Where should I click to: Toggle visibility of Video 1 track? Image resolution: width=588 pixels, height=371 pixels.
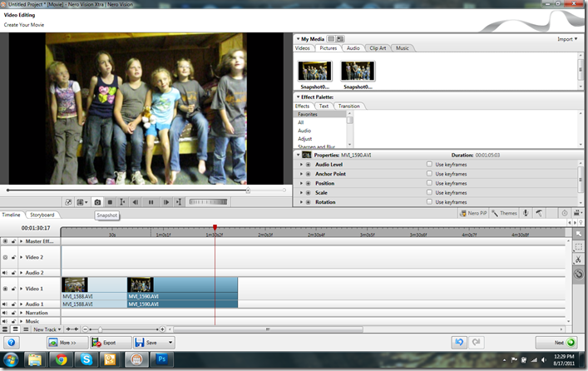point(5,289)
